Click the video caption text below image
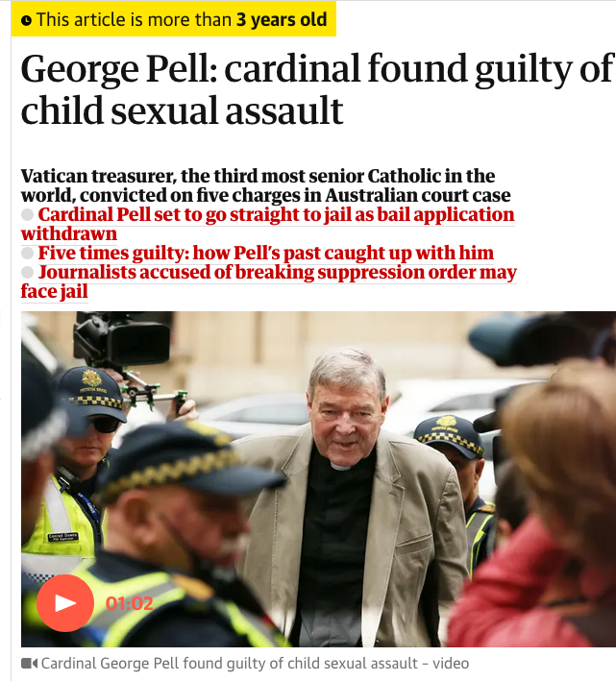 [x=255, y=664]
